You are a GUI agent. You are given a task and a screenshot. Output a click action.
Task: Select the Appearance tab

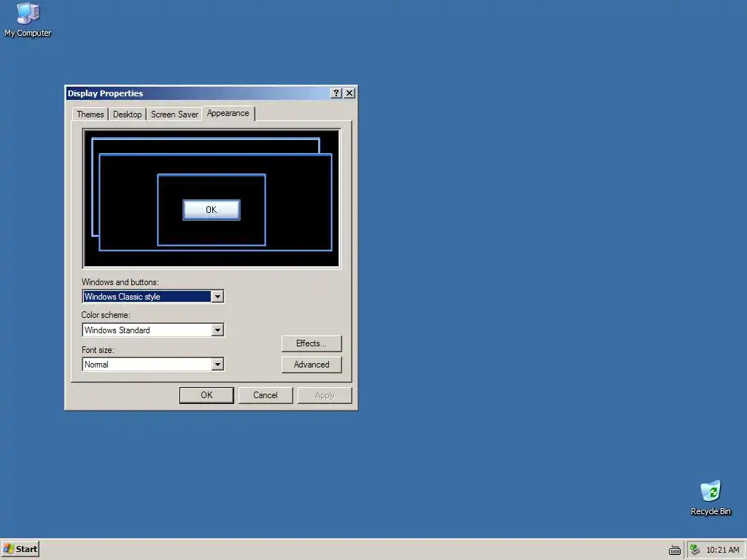click(228, 113)
